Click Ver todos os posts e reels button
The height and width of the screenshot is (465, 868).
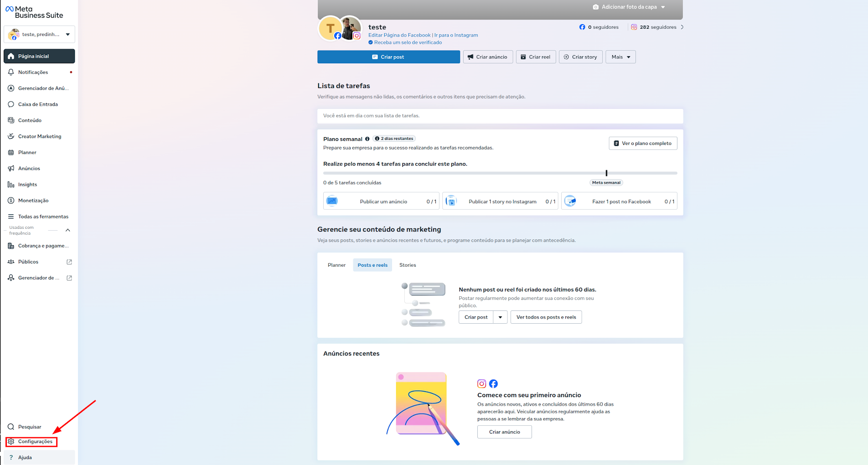point(546,317)
